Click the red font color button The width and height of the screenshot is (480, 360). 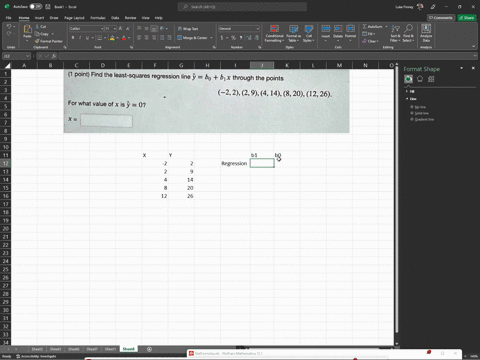(x=124, y=38)
